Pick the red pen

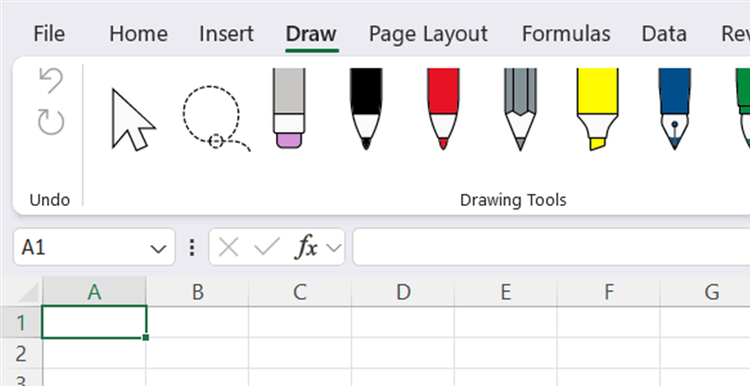pos(443,109)
